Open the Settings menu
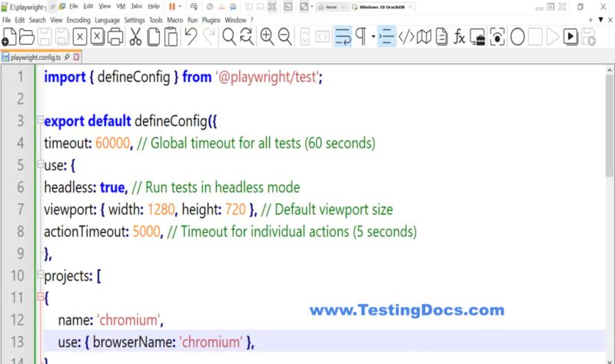This screenshot has width=615, height=364. [x=134, y=20]
